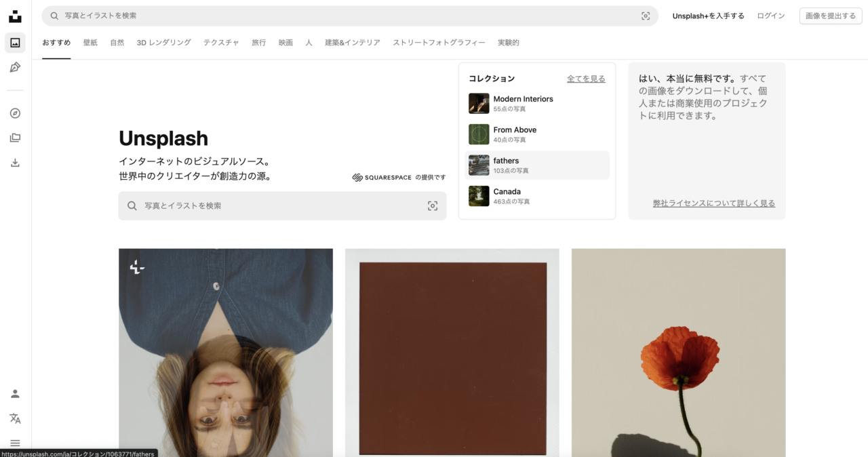Screen dimensions: 868x457
Task: Open the hamburger menu icon in sidebar
Action: [x=15, y=443]
